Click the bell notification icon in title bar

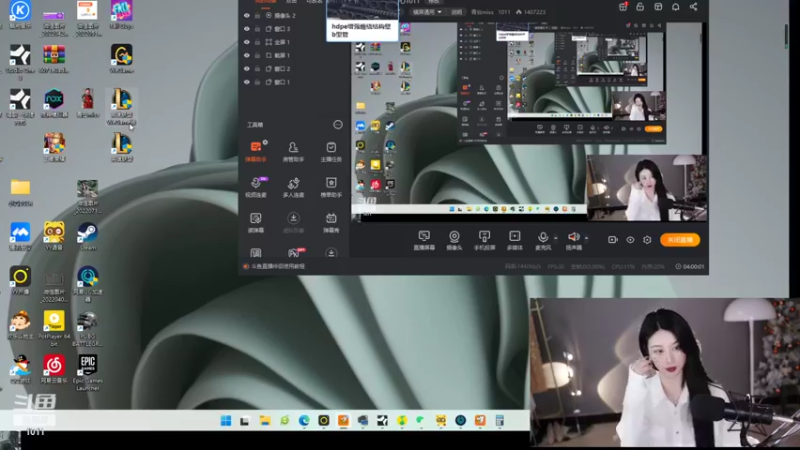[676, 7]
